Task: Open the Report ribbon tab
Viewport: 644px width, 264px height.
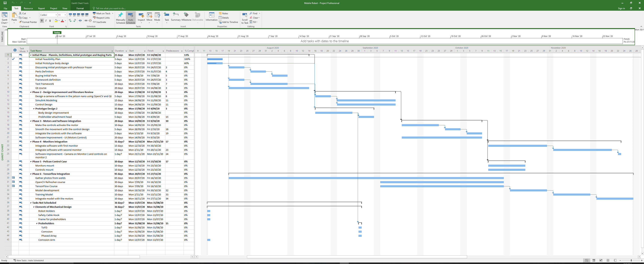Action: click(x=42, y=8)
